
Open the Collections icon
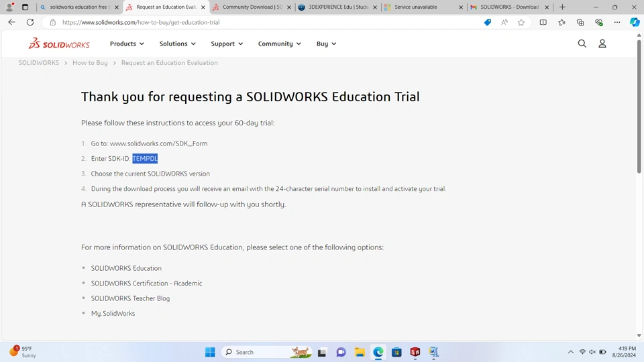tap(580, 22)
